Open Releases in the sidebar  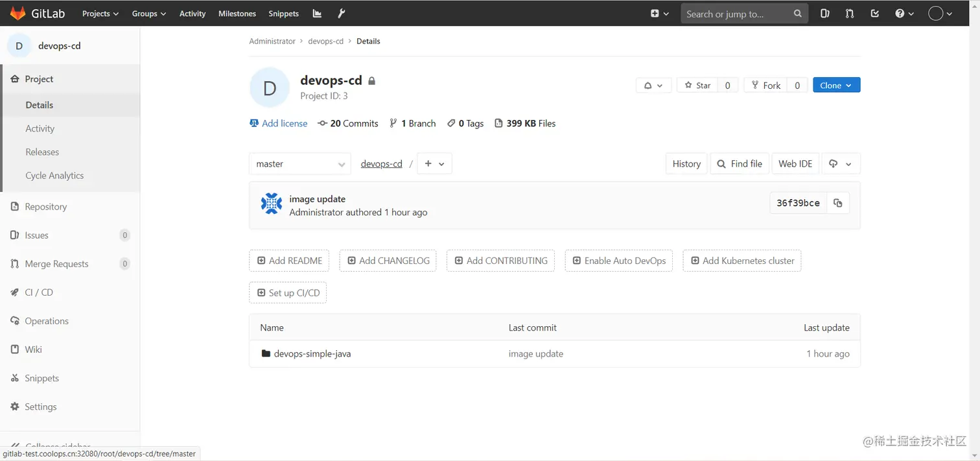[x=42, y=152]
